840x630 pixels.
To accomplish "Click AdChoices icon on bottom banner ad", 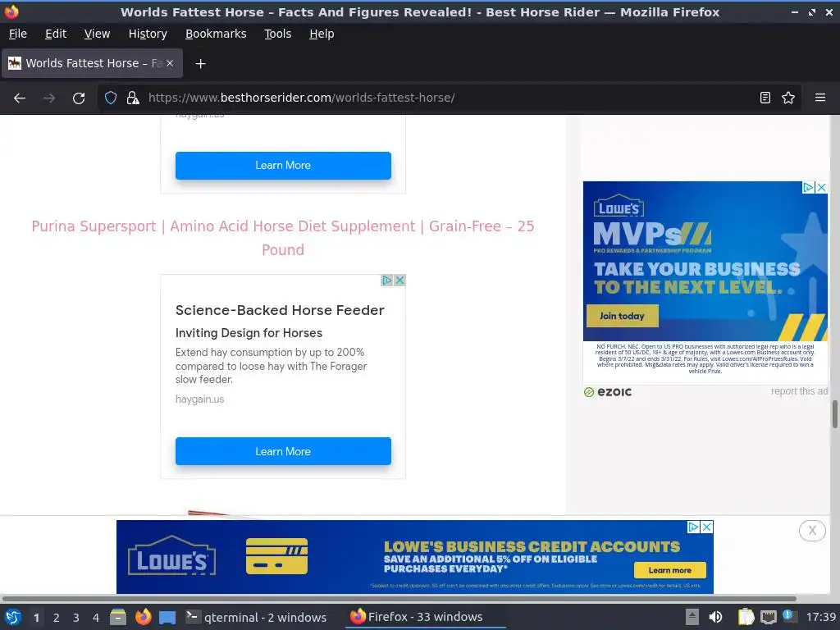I will point(694,527).
